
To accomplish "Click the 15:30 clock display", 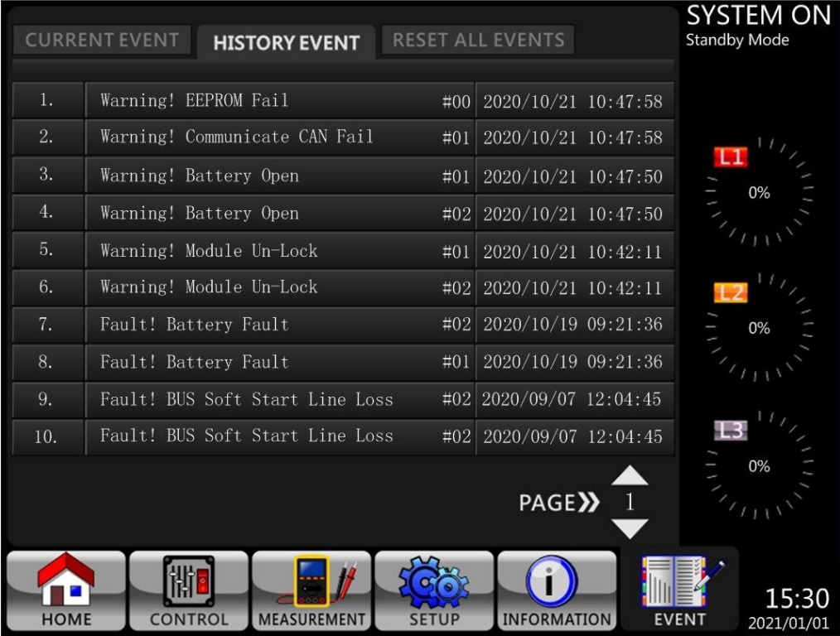I will (795, 598).
